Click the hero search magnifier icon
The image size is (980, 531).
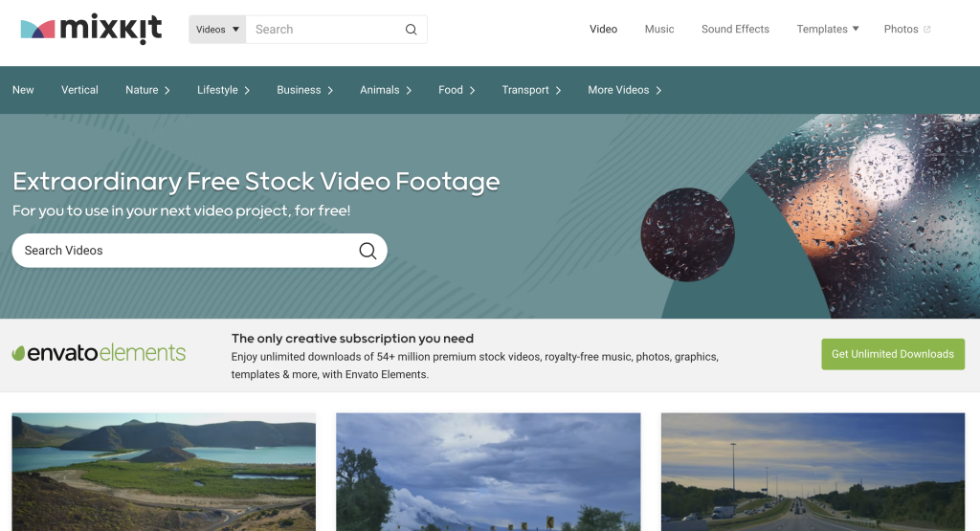click(367, 251)
